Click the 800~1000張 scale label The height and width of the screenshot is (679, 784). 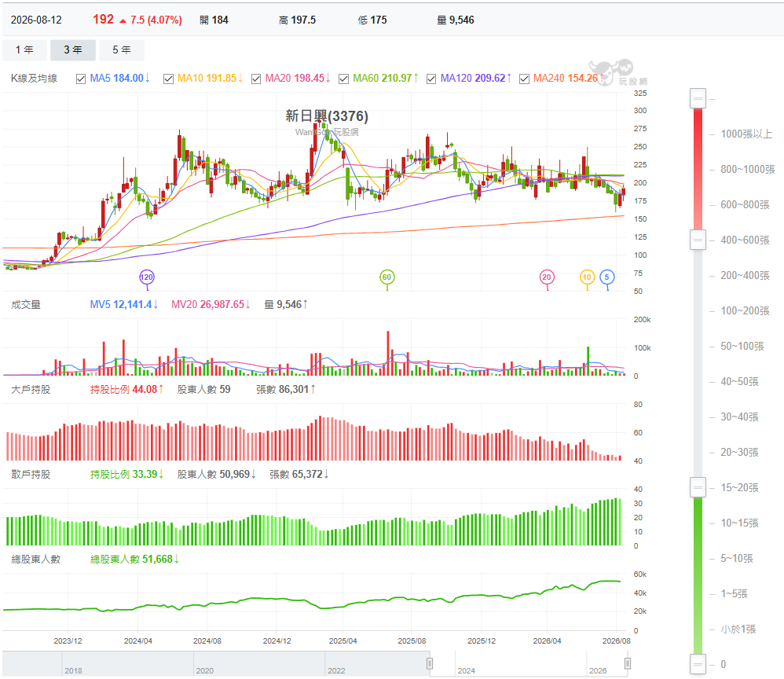(x=748, y=169)
